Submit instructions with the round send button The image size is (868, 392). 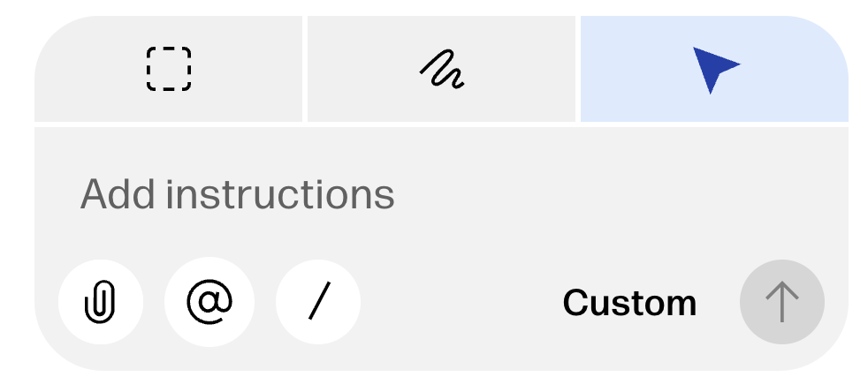click(781, 303)
